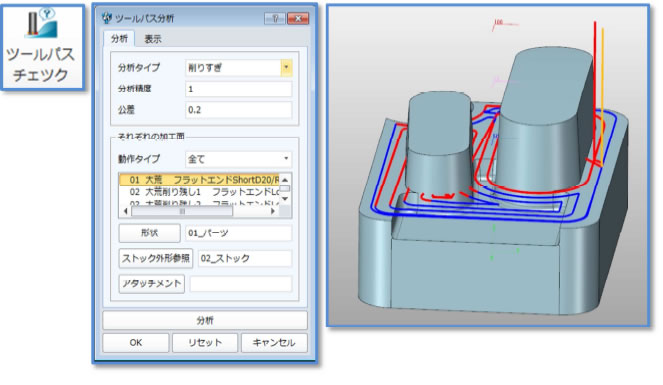
Task: Switch to the 表示 tab
Action: point(153,39)
